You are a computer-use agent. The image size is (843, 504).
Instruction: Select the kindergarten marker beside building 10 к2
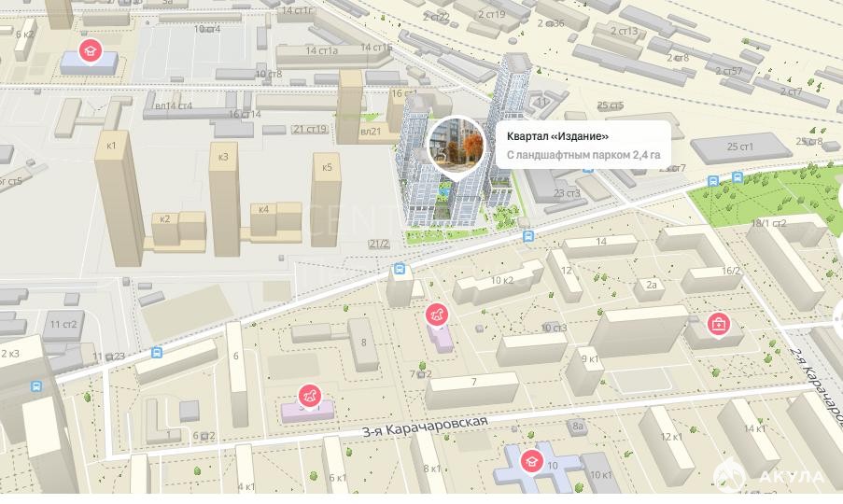pyautogui.click(x=436, y=315)
